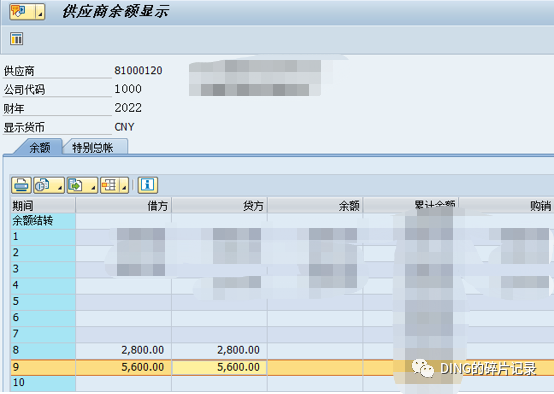554x394 pixels.
Task: Click the 供应商 field label
Action: (19, 71)
